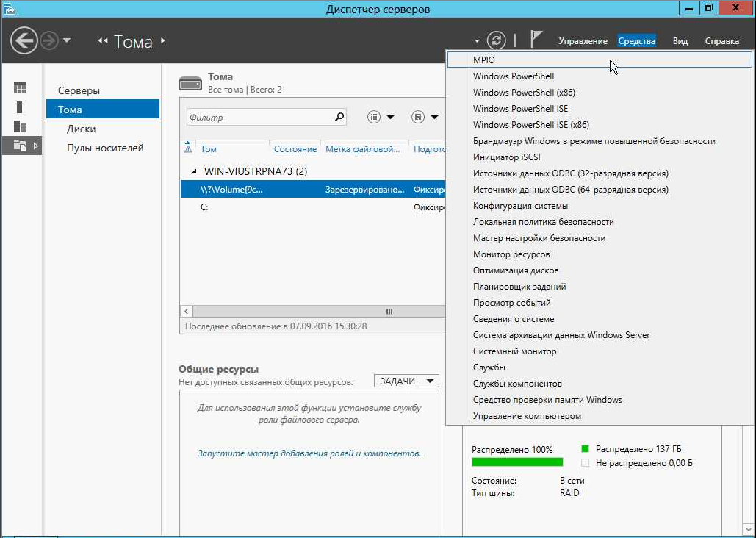
Task: Sort by the Состояние column header
Action: click(295, 149)
